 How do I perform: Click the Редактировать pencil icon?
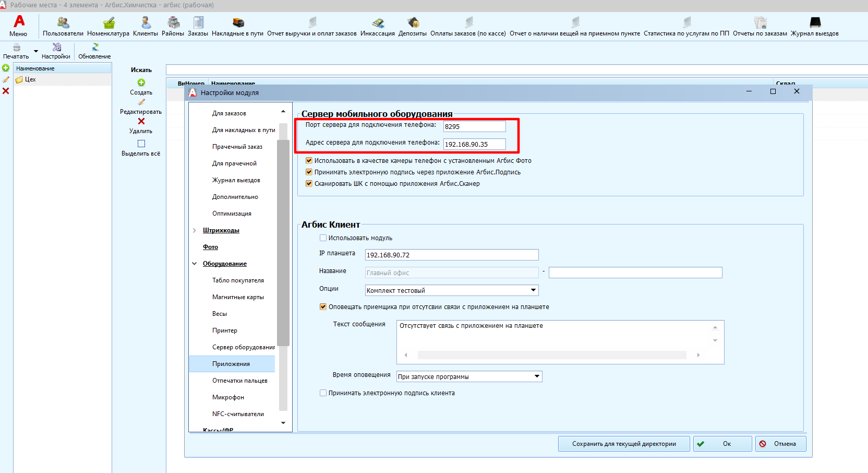click(x=141, y=102)
